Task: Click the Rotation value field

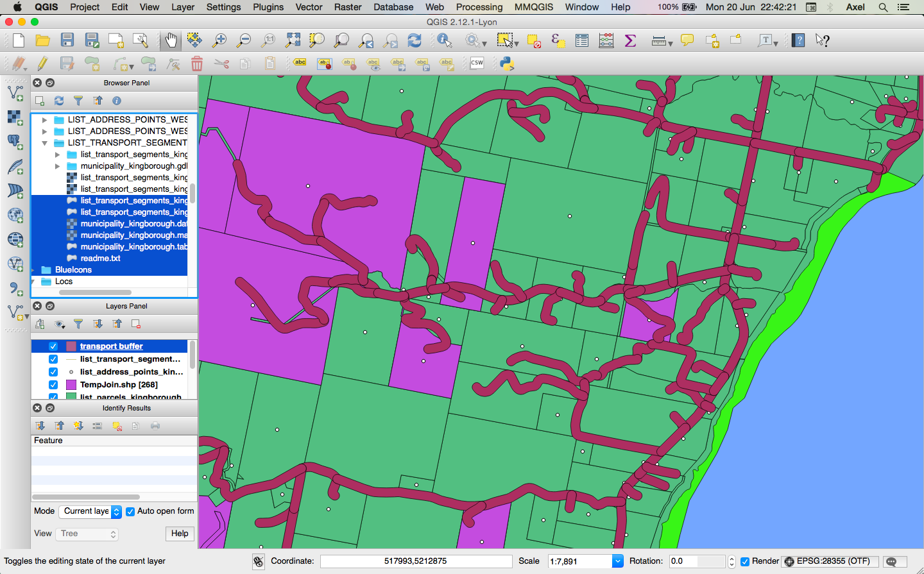Action: [697, 561]
